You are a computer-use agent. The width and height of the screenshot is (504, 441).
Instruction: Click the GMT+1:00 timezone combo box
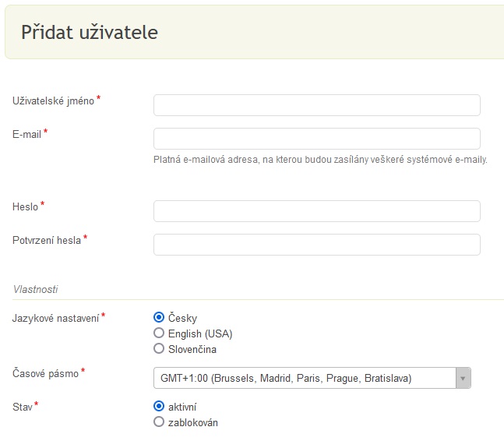(312, 378)
